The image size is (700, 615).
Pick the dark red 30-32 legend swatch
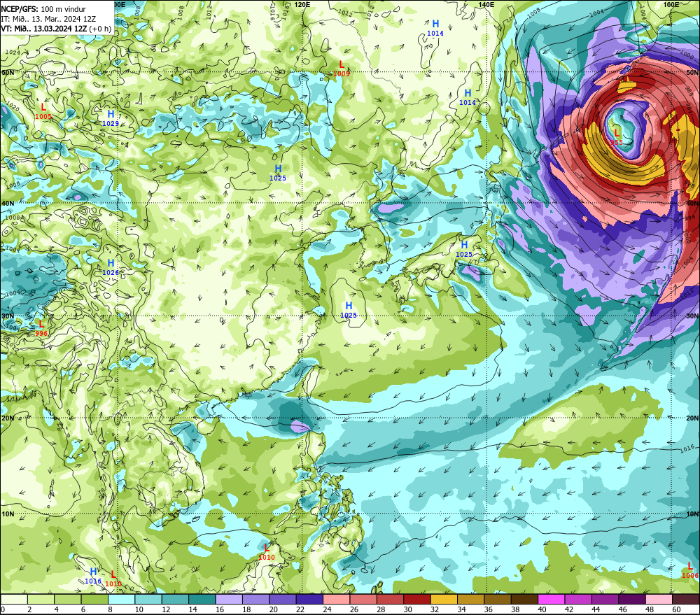(x=417, y=599)
